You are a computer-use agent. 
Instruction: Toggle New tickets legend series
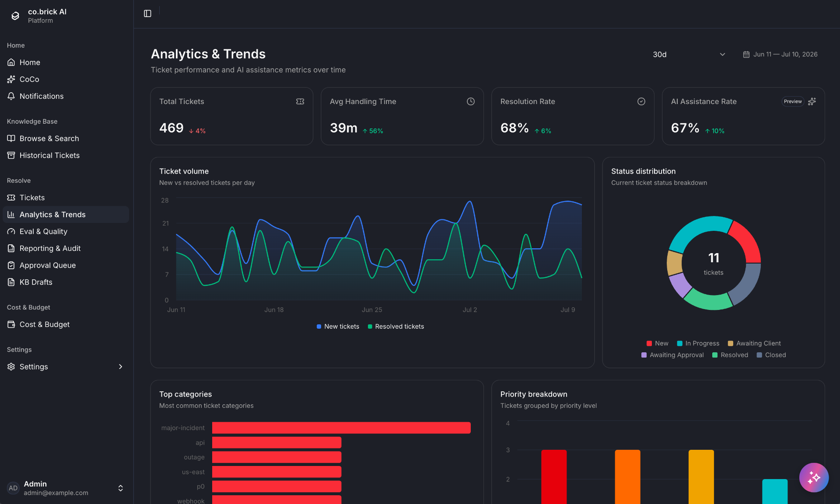[338, 327]
